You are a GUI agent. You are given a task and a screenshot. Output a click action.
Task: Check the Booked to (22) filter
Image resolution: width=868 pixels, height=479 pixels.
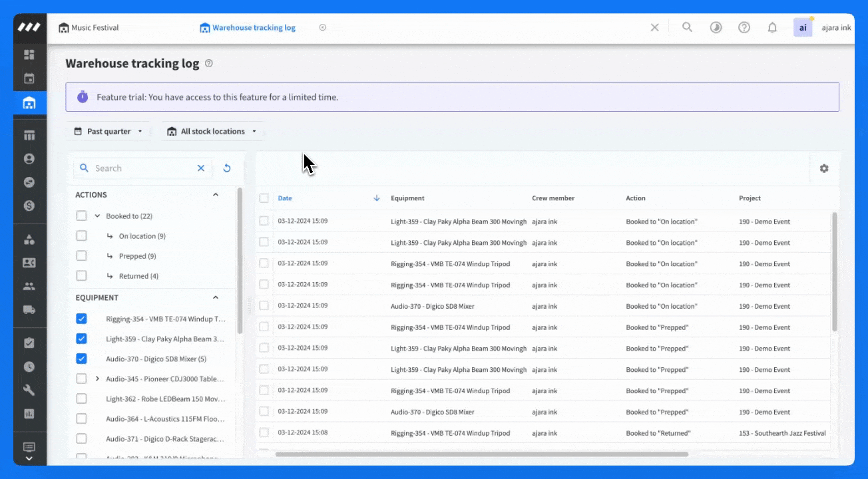coord(81,216)
